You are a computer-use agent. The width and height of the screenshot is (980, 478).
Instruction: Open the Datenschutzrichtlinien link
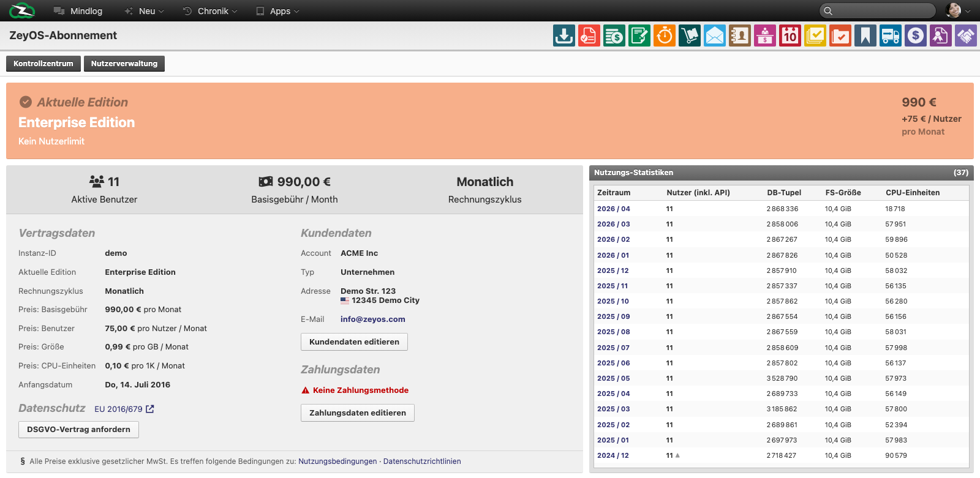(x=422, y=461)
